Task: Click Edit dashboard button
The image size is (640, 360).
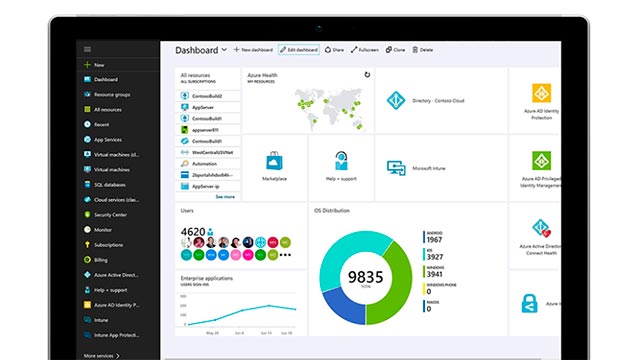Action: click(x=299, y=50)
